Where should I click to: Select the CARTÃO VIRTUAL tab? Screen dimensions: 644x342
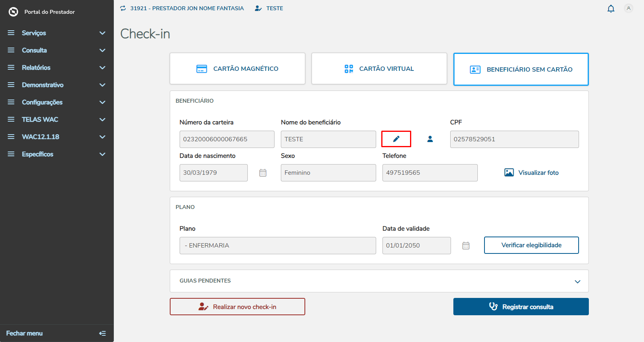[x=379, y=69]
